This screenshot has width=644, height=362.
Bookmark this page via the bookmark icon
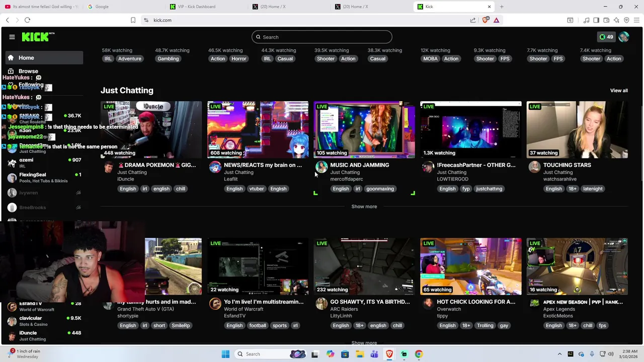[x=133, y=20]
